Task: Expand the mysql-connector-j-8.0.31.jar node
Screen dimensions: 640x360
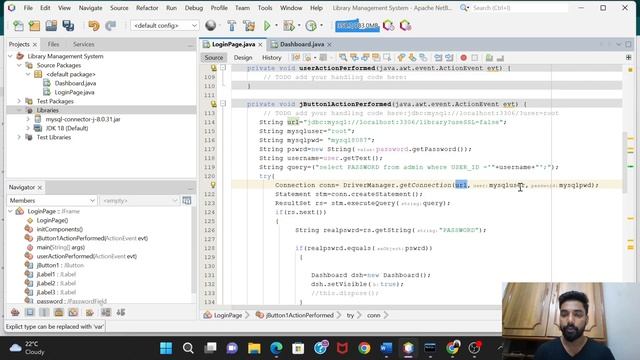Action: tap(28, 119)
